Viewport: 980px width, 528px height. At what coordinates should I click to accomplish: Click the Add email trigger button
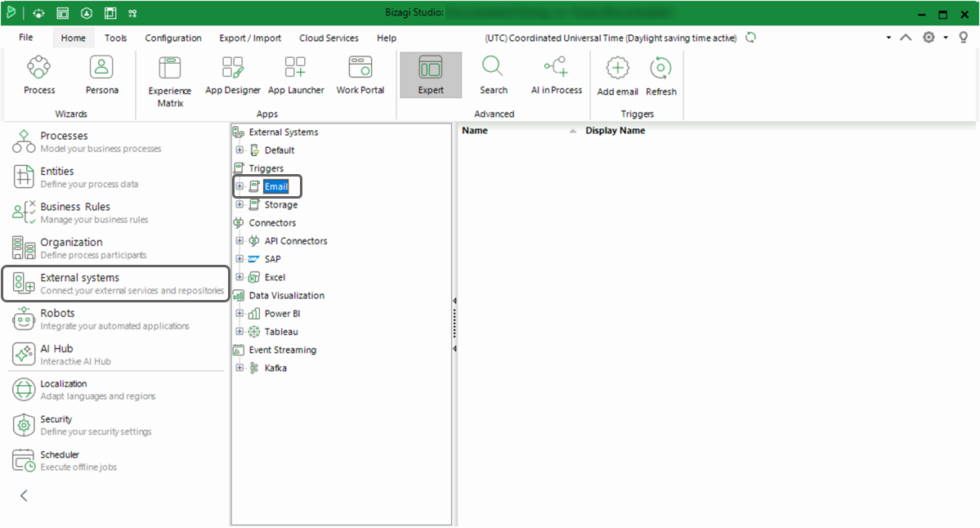click(x=617, y=76)
